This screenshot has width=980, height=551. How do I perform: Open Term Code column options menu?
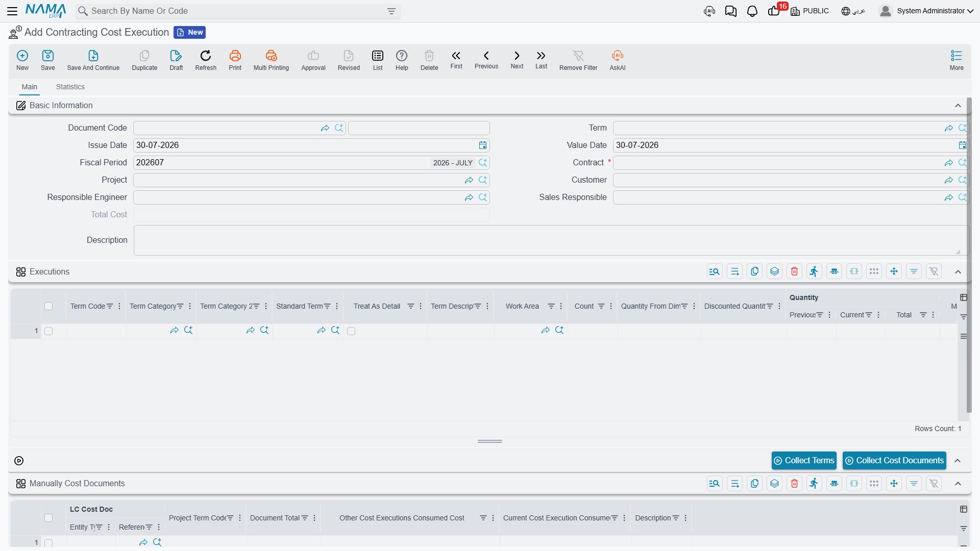point(119,306)
